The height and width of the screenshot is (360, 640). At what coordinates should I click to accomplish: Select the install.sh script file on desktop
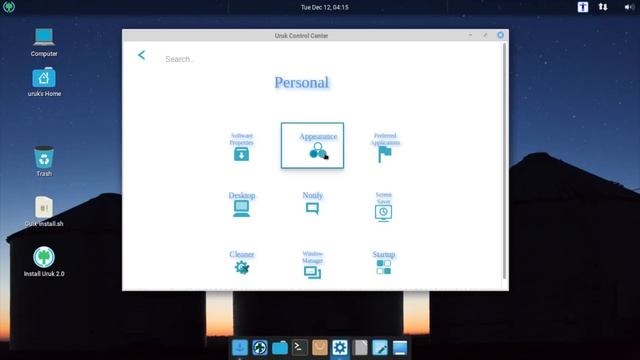coord(44,212)
